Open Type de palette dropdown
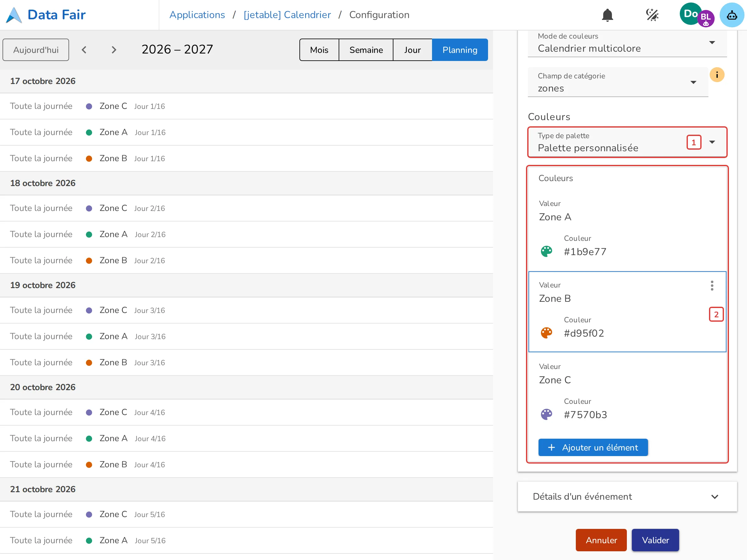This screenshot has height=560, width=747. click(627, 142)
